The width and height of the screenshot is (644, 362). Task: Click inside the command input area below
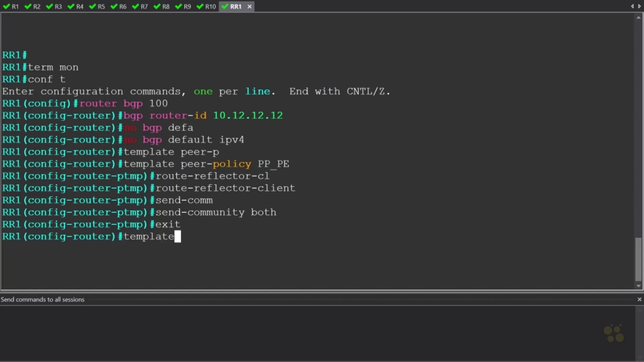317,333
